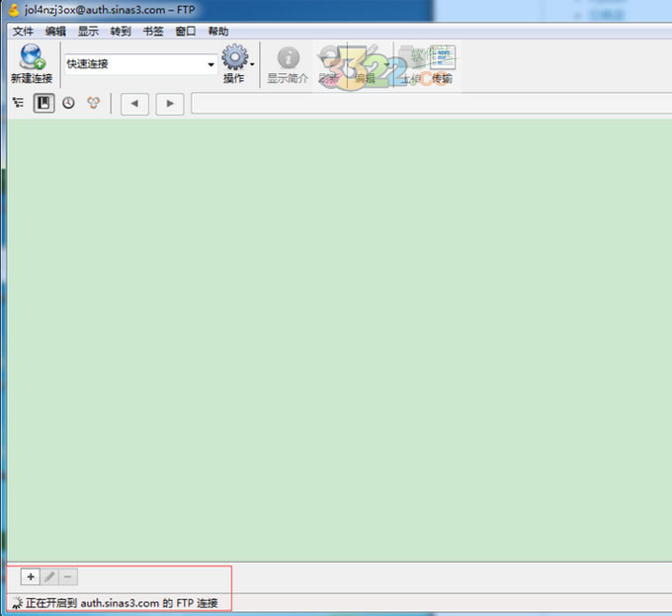Open the 显示 menu

click(x=88, y=32)
